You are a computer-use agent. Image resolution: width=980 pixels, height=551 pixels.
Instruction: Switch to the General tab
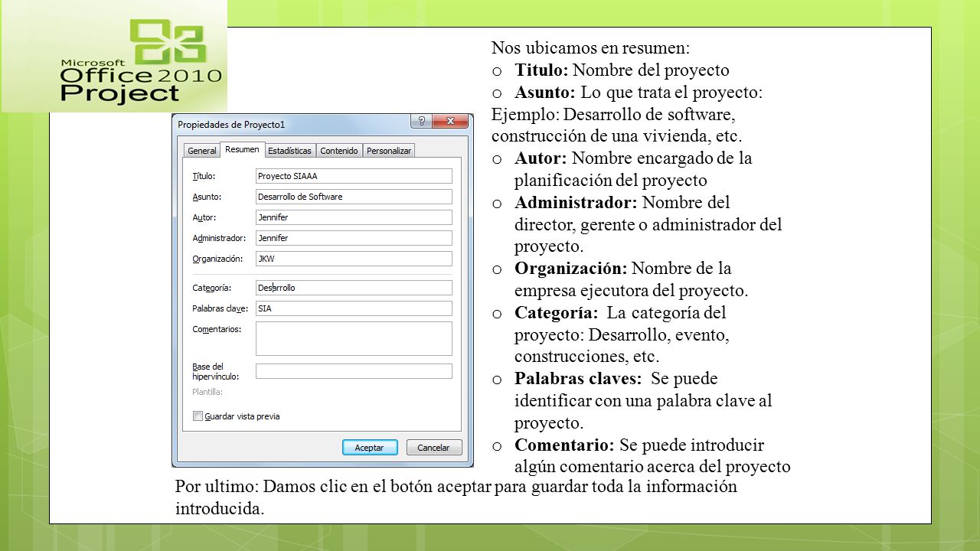coord(202,151)
